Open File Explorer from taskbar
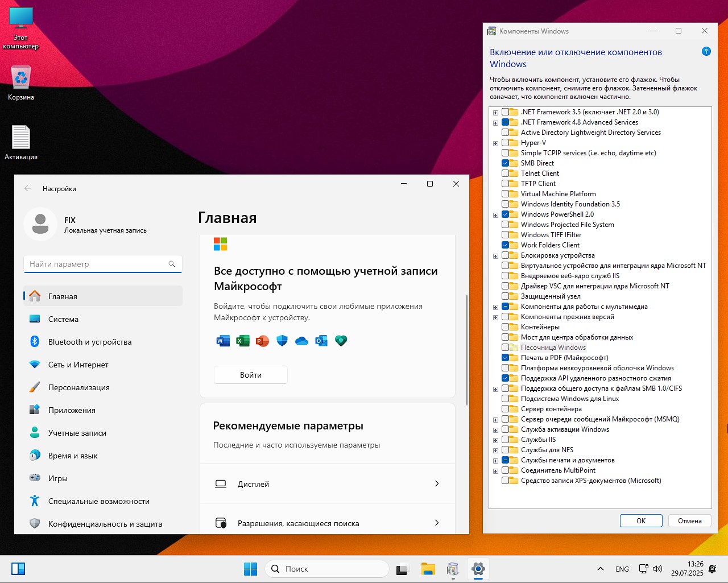The height and width of the screenshot is (583, 728). tap(428, 569)
